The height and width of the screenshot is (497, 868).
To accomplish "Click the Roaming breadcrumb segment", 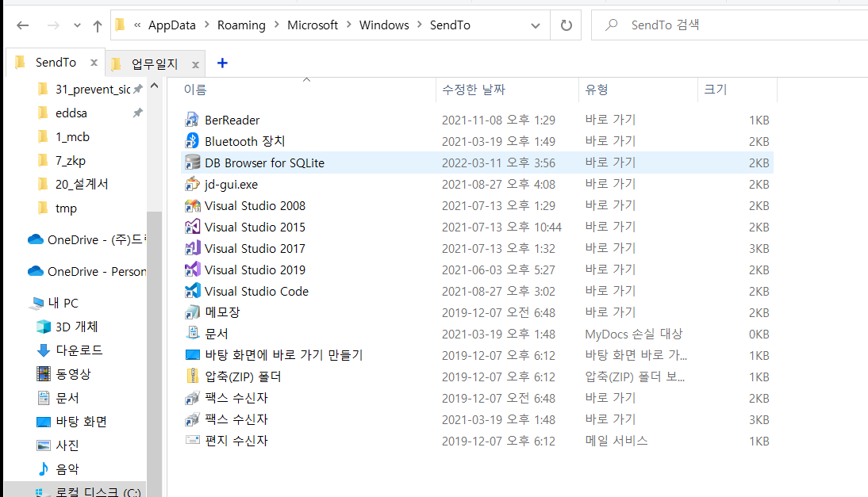I will 241,25.
